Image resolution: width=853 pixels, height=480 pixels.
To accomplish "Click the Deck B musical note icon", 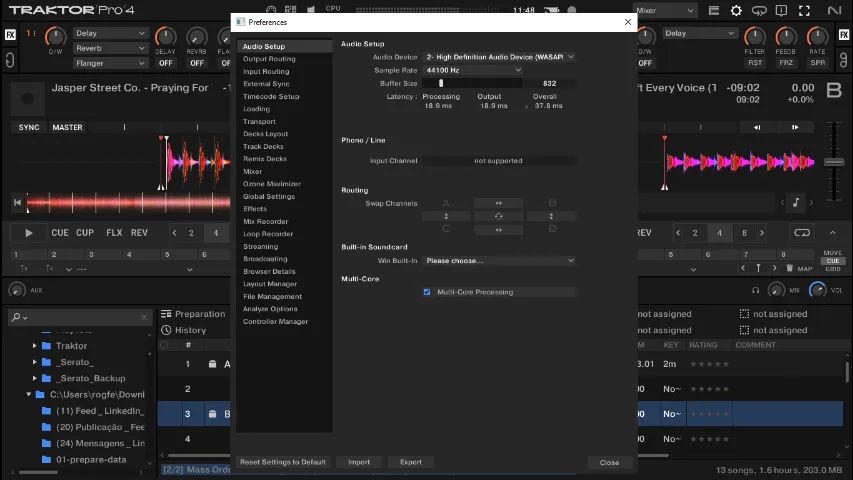I will tap(796, 202).
